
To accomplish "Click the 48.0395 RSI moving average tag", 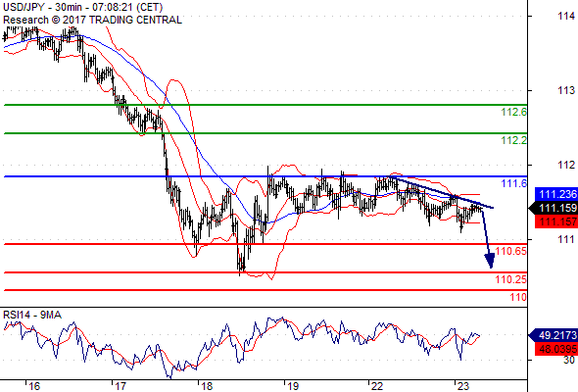I will click(556, 349).
